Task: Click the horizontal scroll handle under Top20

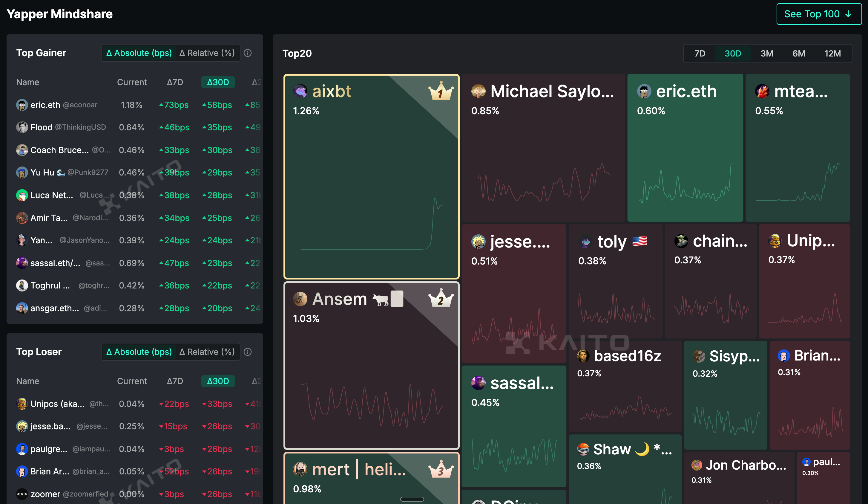Action: 412,499
